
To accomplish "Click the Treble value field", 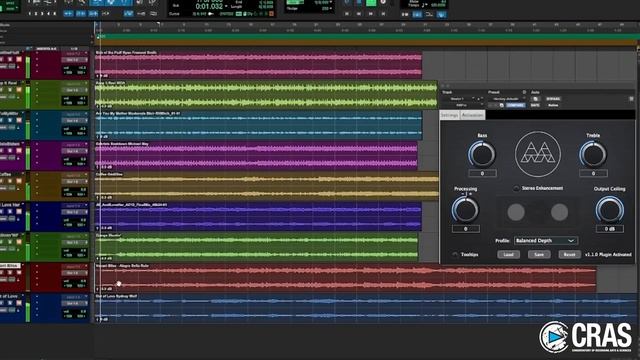I will click(x=593, y=173).
